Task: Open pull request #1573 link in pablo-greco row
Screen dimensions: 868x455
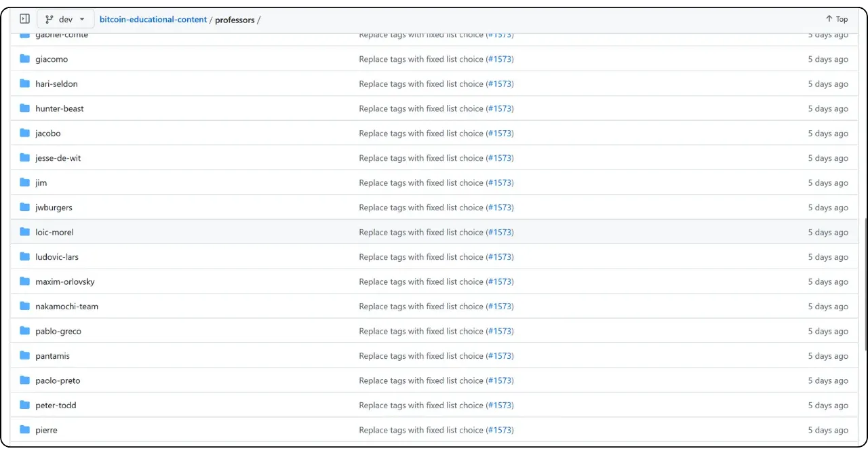Action: point(500,331)
